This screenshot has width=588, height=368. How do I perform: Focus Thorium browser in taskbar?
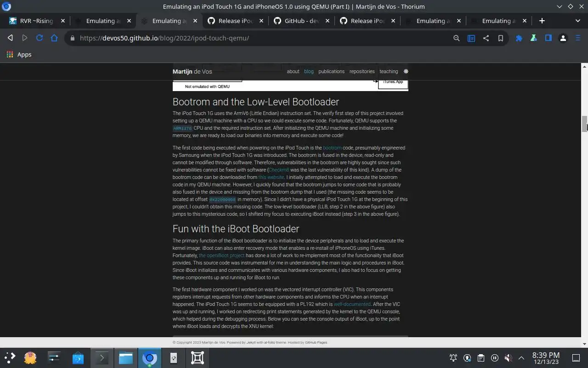click(x=150, y=357)
